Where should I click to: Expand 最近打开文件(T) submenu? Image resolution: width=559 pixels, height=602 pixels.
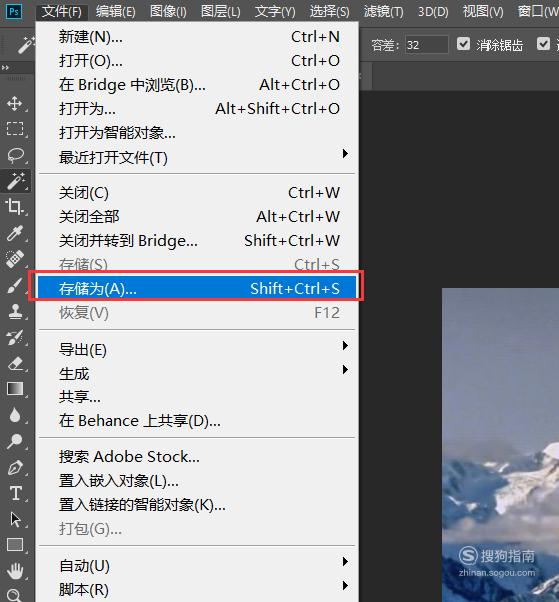[x=198, y=157]
